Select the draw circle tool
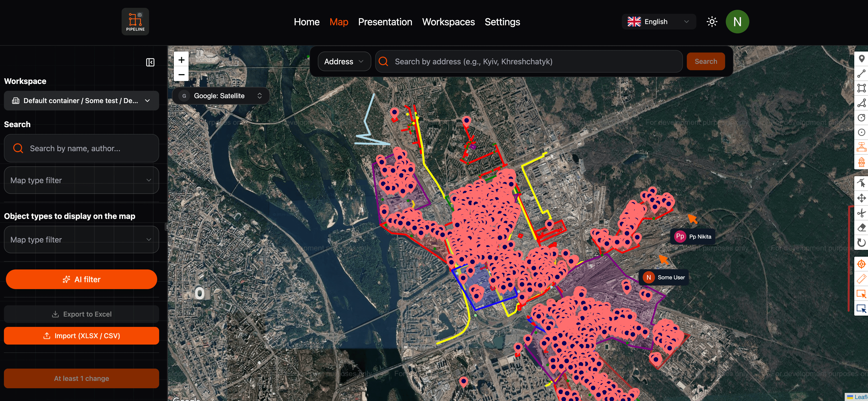 click(x=861, y=118)
